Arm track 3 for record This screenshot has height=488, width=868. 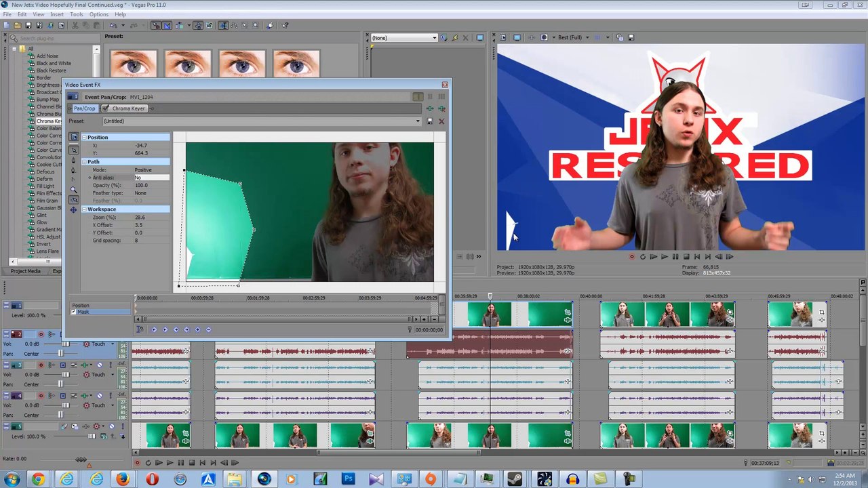pyautogui.click(x=40, y=365)
